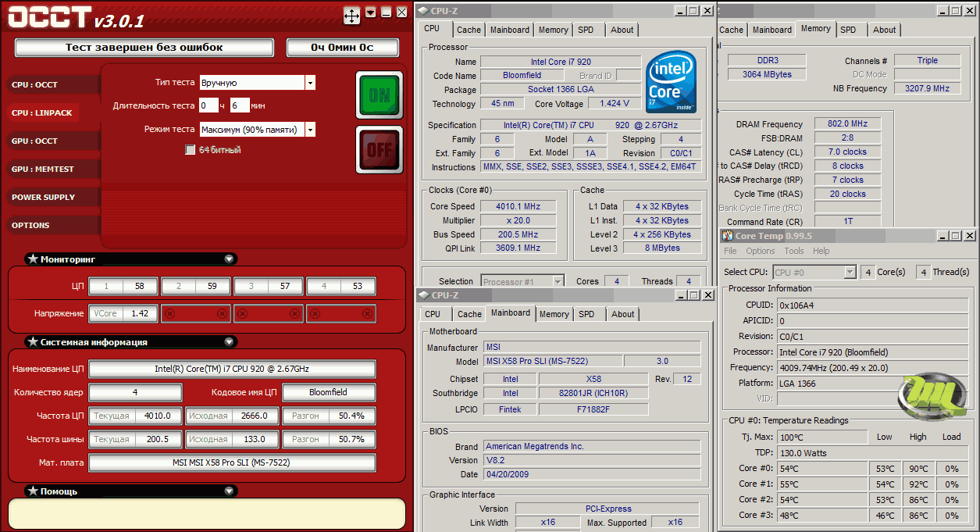Toggle the 64 битный checkbox
This screenshot has height=532, width=980.
(x=190, y=149)
